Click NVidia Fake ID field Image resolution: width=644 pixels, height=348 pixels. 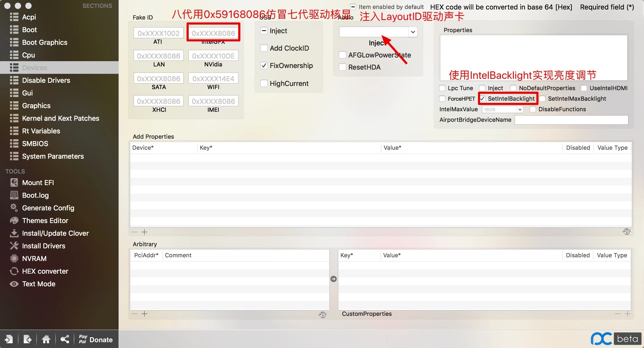click(x=213, y=56)
